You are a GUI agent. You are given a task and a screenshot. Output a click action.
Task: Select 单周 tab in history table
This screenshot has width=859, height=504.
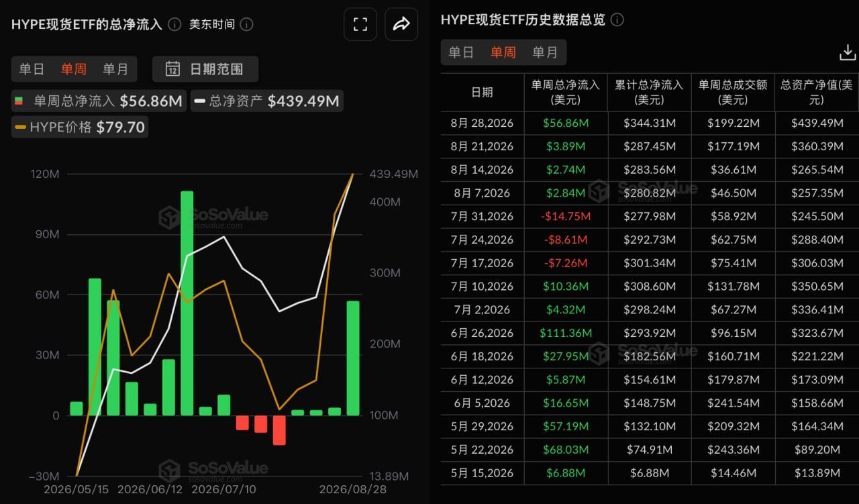coord(503,52)
